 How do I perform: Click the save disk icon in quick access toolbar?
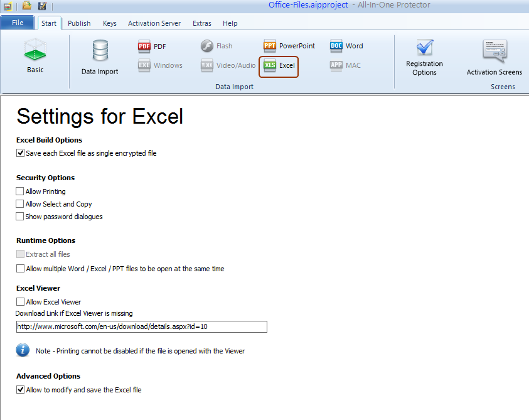(x=42, y=6)
